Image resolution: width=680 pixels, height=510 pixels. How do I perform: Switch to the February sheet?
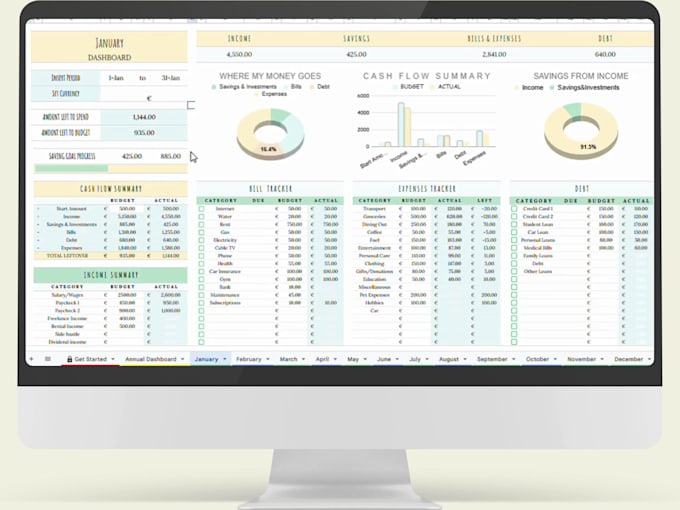[x=248, y=359]
